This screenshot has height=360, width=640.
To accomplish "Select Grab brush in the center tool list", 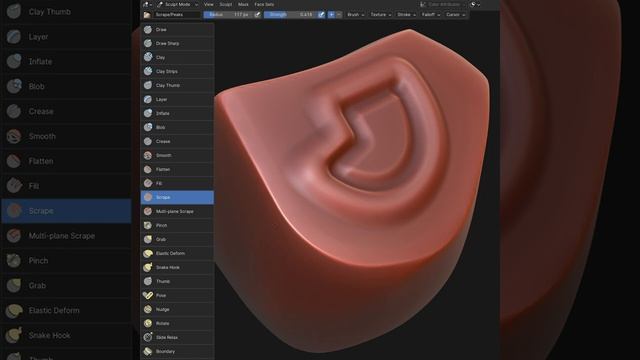I will (177, 239).
